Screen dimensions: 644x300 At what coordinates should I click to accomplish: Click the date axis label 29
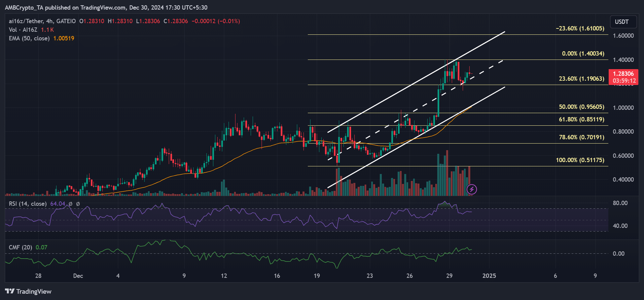449,276
